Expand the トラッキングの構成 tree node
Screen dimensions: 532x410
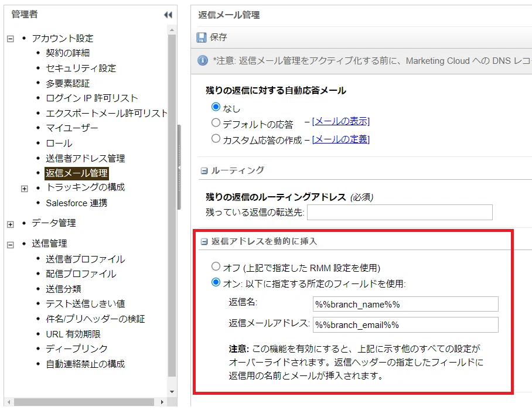25,189
